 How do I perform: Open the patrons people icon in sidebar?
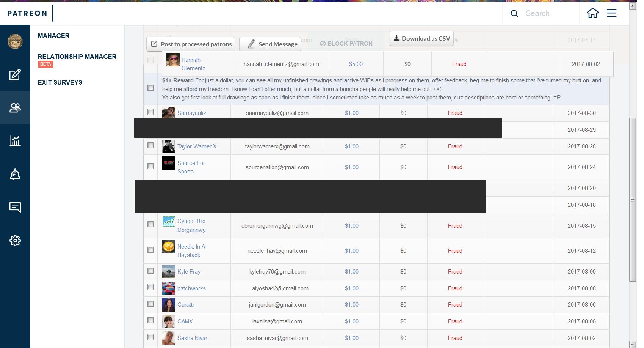(15, 108)
